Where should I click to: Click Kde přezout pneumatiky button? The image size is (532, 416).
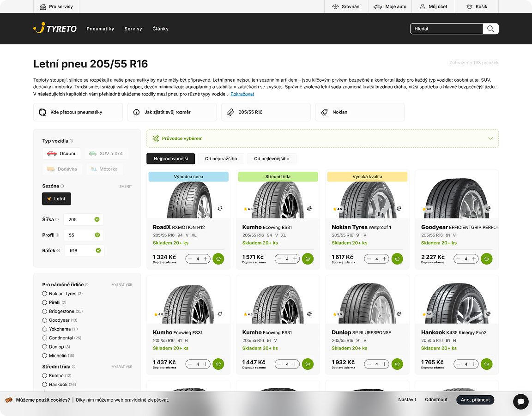click(x=78, y=112)
